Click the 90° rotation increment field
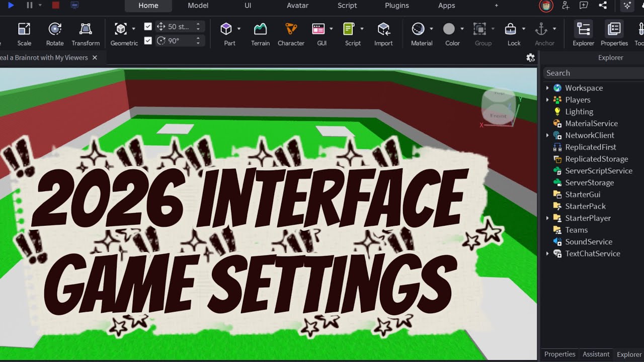 coord(179,41)
